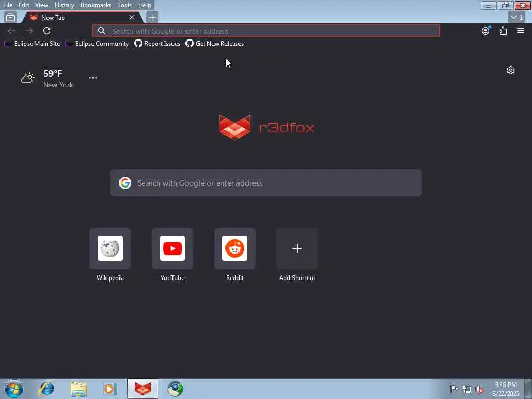Open the Firefox View icon beside tabs

(x=10, y=17)
